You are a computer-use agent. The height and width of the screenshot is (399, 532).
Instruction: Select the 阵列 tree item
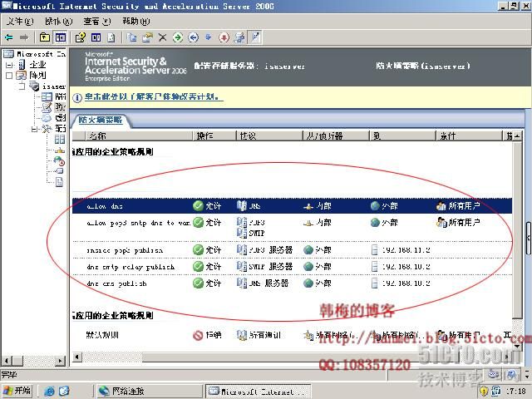tap(37, 76)
